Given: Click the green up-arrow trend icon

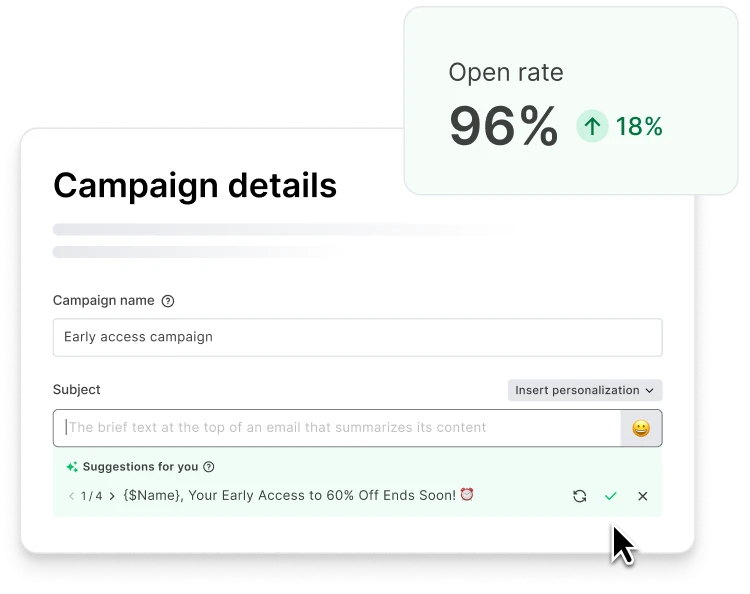Looking at the screenshot, I should tap(592, 126).
